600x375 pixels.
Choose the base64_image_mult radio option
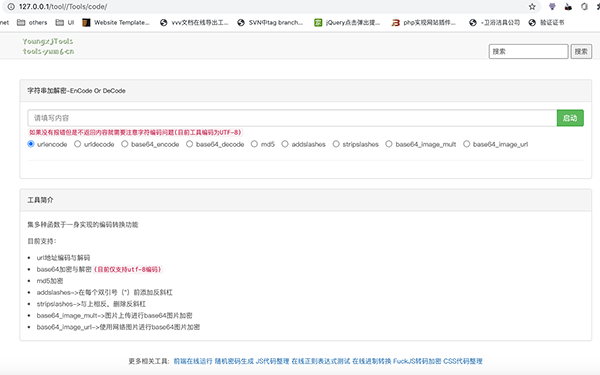point(389,144)
